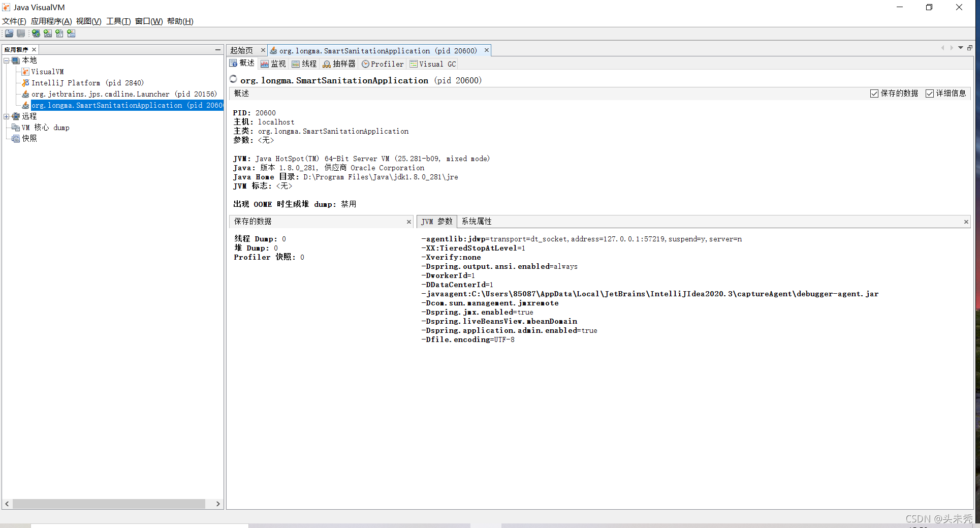Maximize the editor window group

970,48
